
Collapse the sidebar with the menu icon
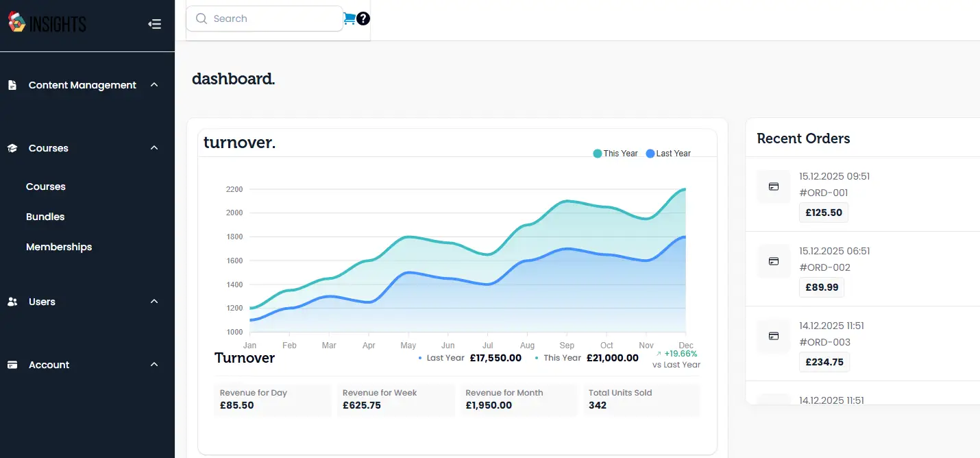click(155, 24)
